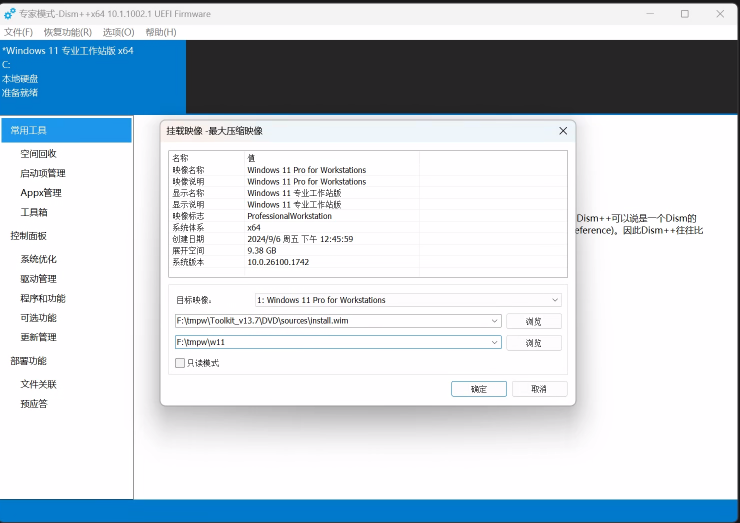The image size is (740, 523).
Task: Maximize the Dism++ window
Action: (x=684, y=14)
